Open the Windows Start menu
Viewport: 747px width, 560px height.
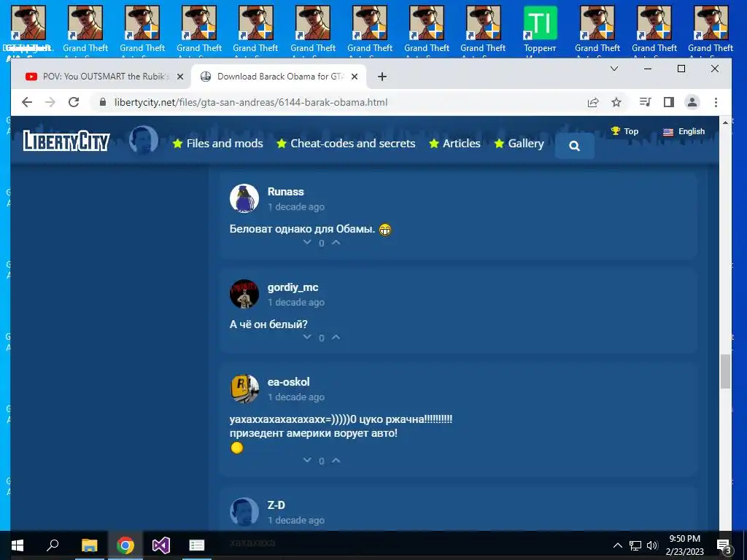[x=18, y=545]
